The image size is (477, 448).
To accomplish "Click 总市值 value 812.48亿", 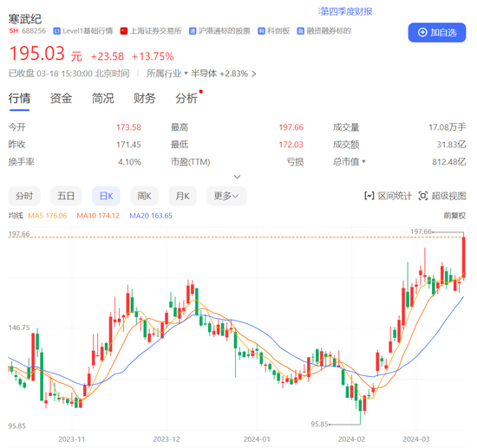I will pyautogui.click(x=449, y=162).
